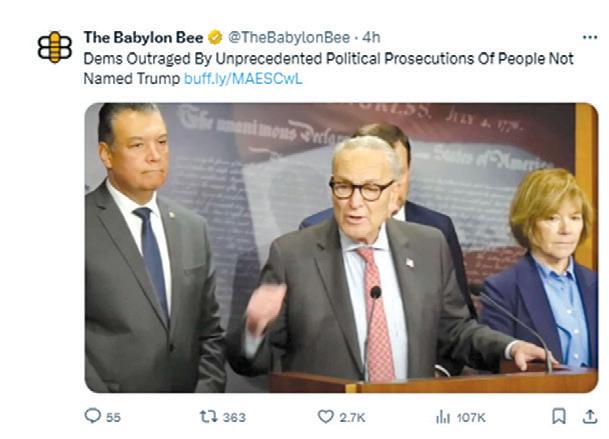Click the 107K views count
Screen dimensions: 609x439
pyautogui.click(x=471, y=418)
